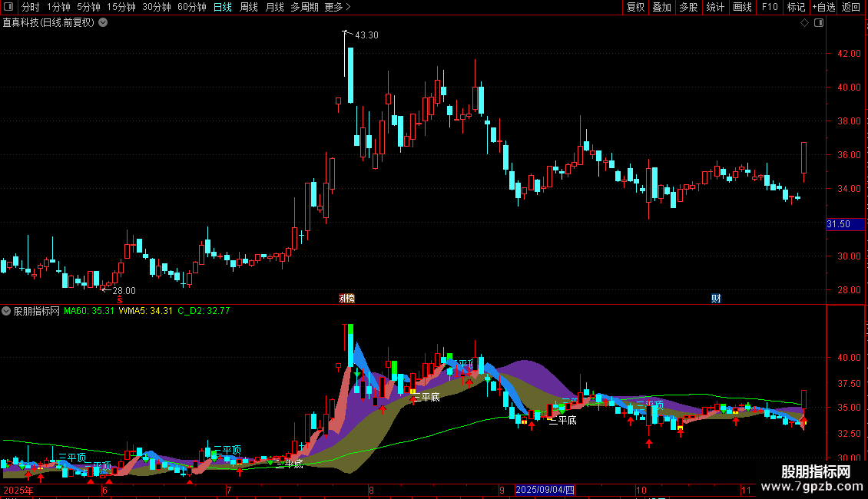Image resolution: width=868 pixels, height=499 pixels.
Task: Click the MA60: 35.31 readout
Action: 88,311
